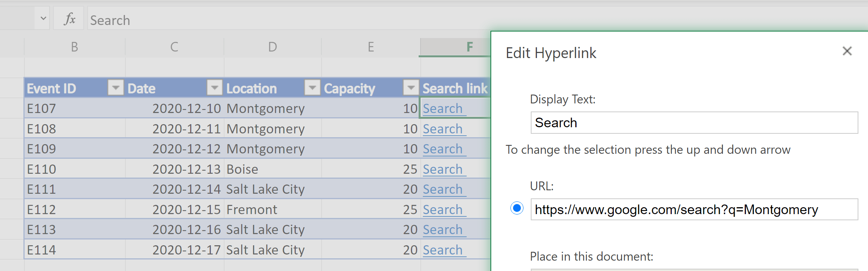Open the Search link in row E108
Screen dimensions: 868x271
[x=443, y=129]
